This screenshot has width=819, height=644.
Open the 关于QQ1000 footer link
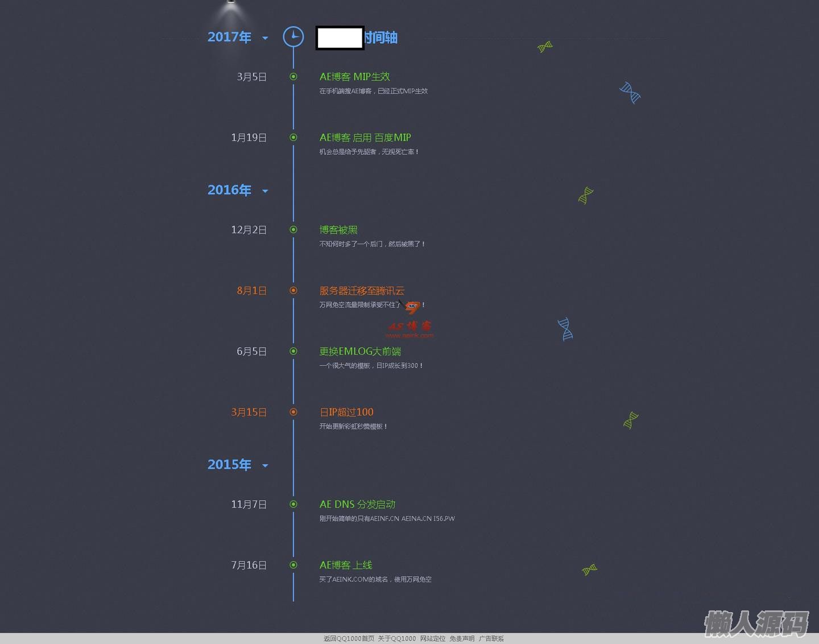pos(397,639)
